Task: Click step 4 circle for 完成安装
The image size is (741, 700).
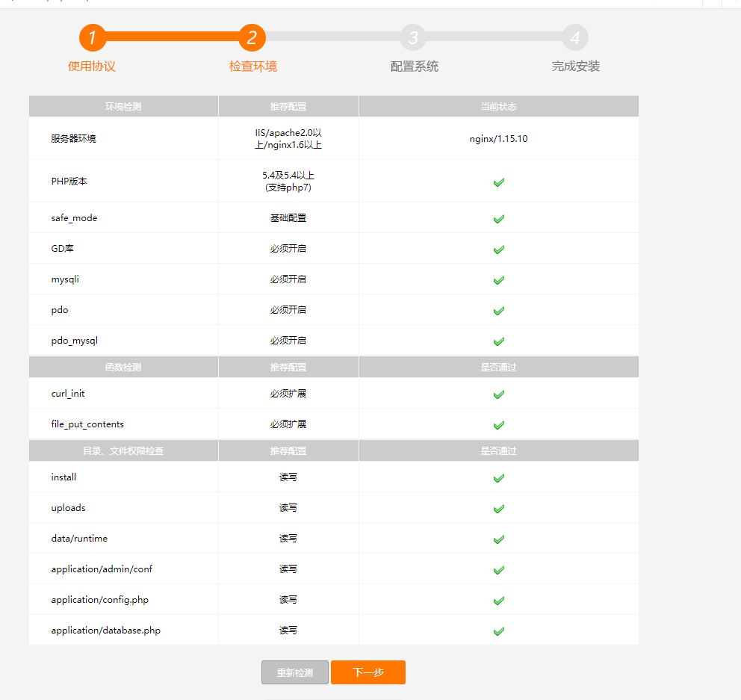Action: (x=575, y=37)
